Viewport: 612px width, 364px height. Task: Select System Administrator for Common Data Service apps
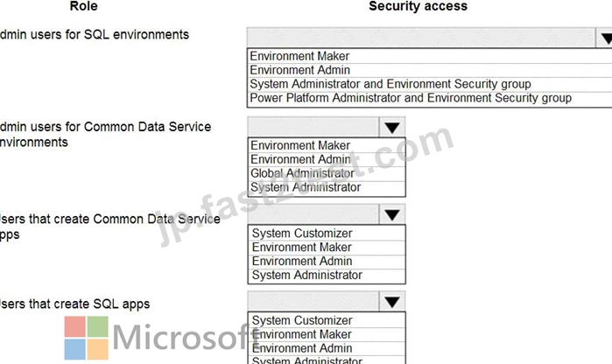point(327,276)
